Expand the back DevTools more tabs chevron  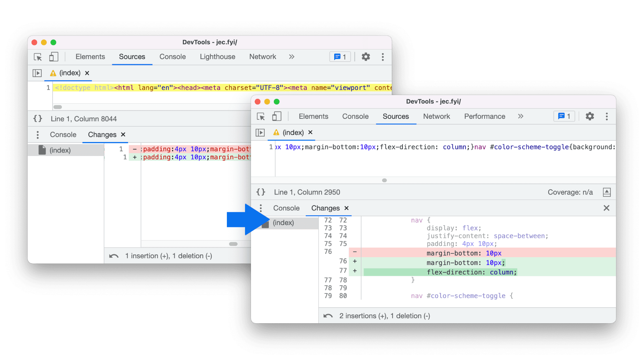pyautogui.click(x=290, y=57)
